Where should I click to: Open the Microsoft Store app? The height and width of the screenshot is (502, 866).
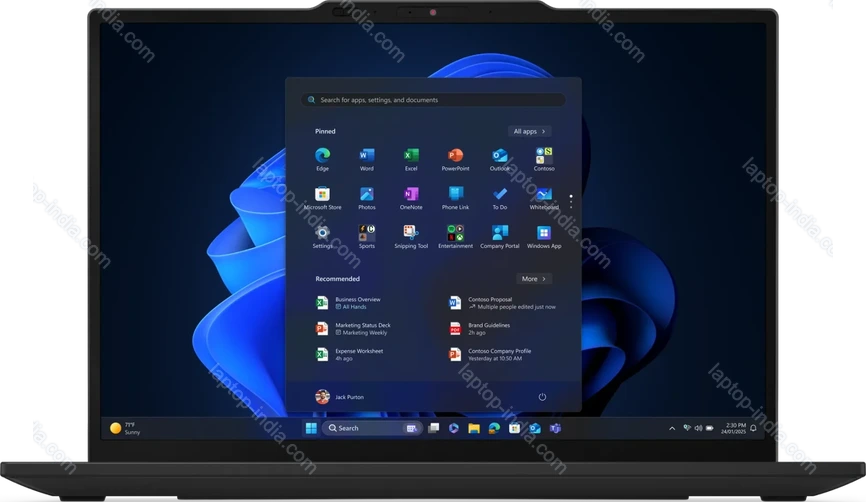click(x=322, y=195)
